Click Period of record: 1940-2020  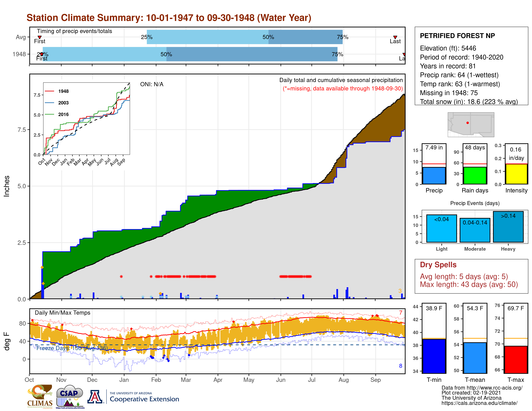click(x=461, y=57)
